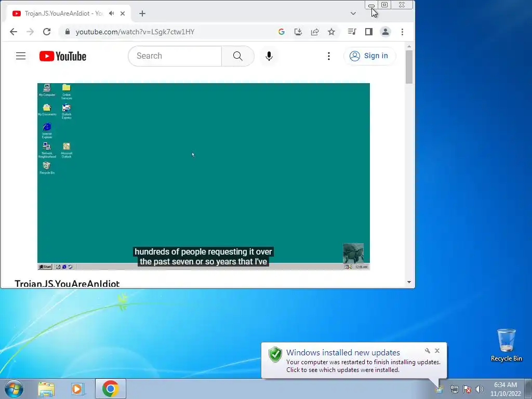Click the YouTube Search field

point(175,56)
